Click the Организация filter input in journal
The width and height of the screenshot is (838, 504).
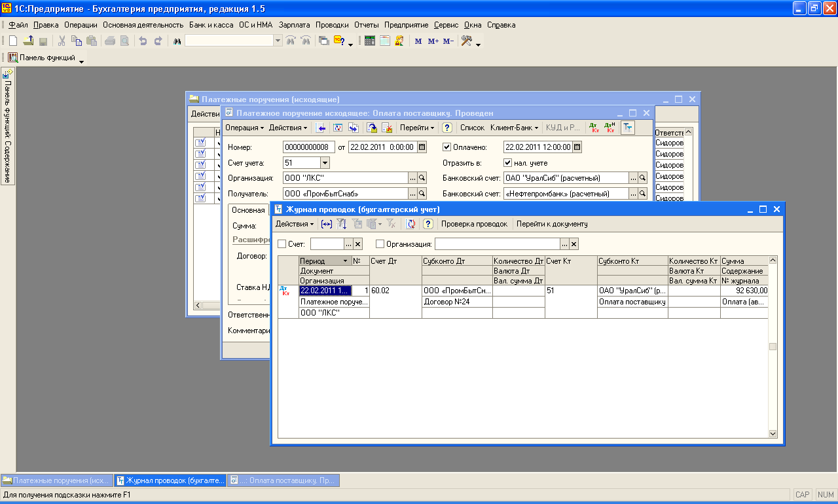click(498, 244)
